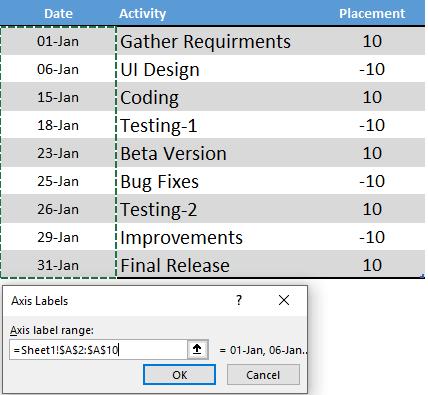Click the range preview text 01-Jan, 06-Jan
Image resolution: width=428 pixels, height=395 pixels.
tap(263, 350)
